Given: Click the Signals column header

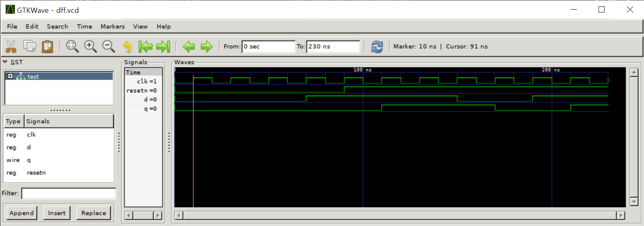Looking at the screenshot, I should click(69, 121).
